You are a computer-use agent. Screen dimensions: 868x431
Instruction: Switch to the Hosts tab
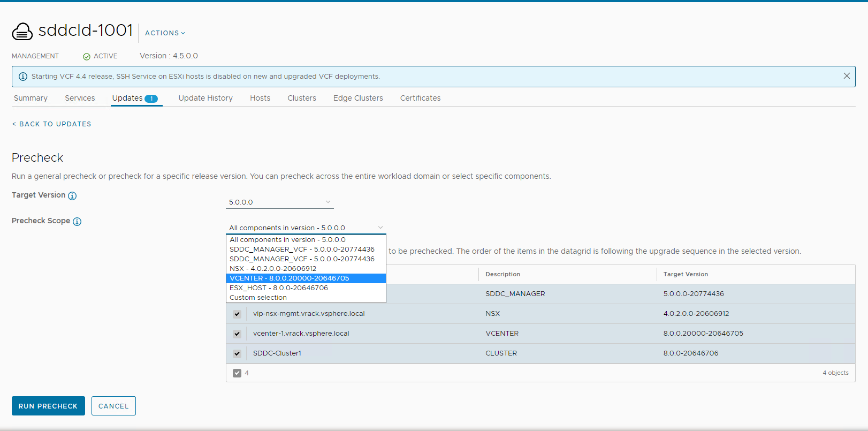click(x=260, y=98)
